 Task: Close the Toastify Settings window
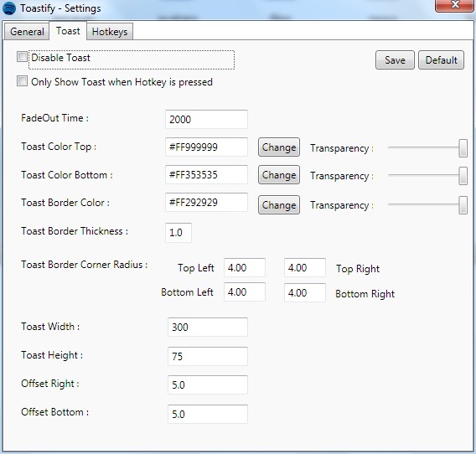pos(455,5)
